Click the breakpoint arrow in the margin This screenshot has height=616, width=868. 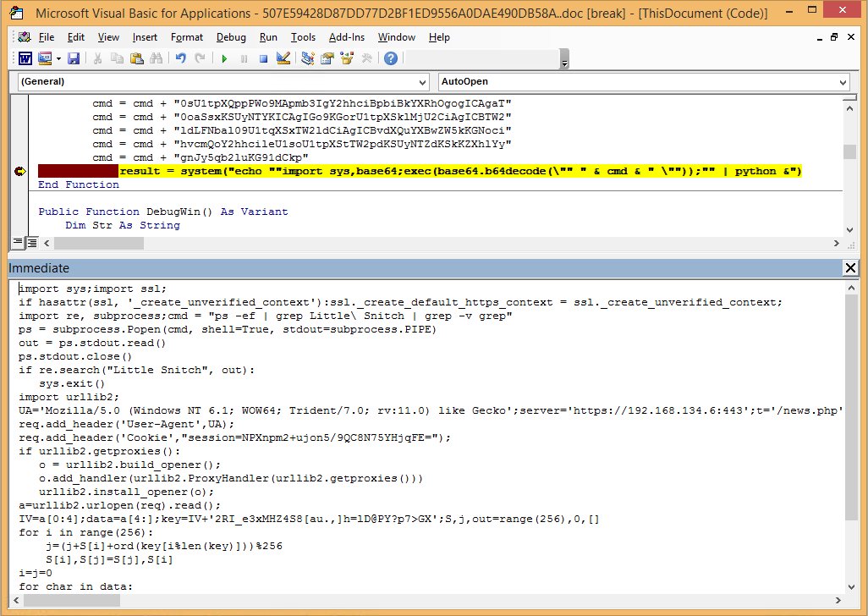(x=20, y=171)
